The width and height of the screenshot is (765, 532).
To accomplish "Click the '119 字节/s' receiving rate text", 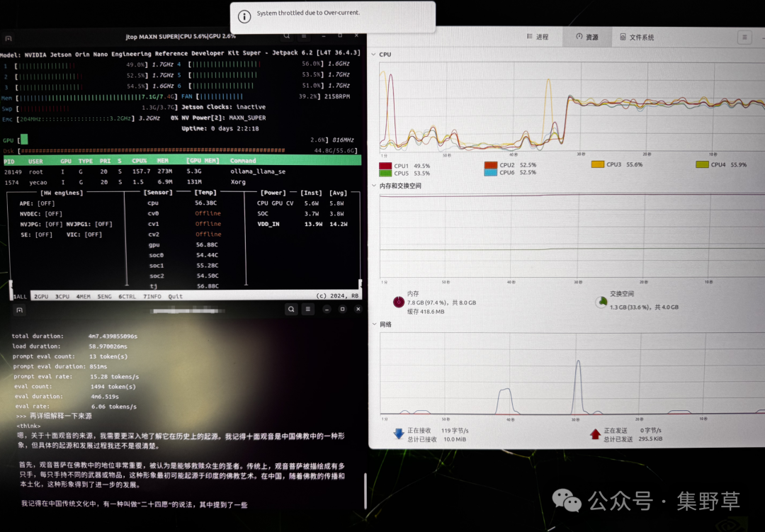I will [x=455, y=431].
